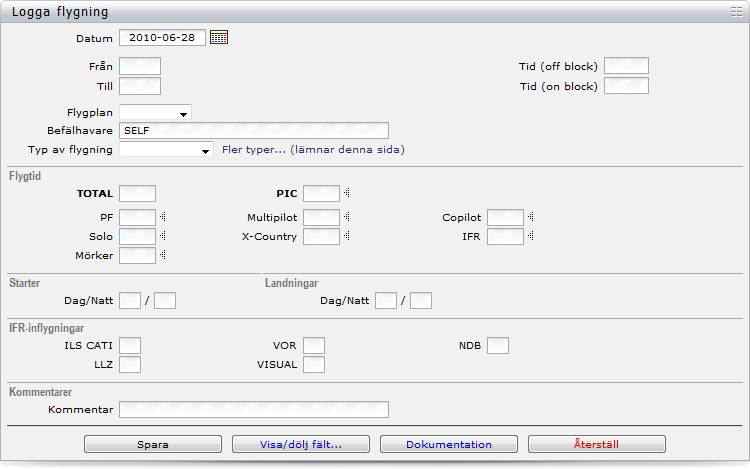This screenshot has width=750, height=469.
Task: Click the VISUAL approaches field
Action: (314, 365)
